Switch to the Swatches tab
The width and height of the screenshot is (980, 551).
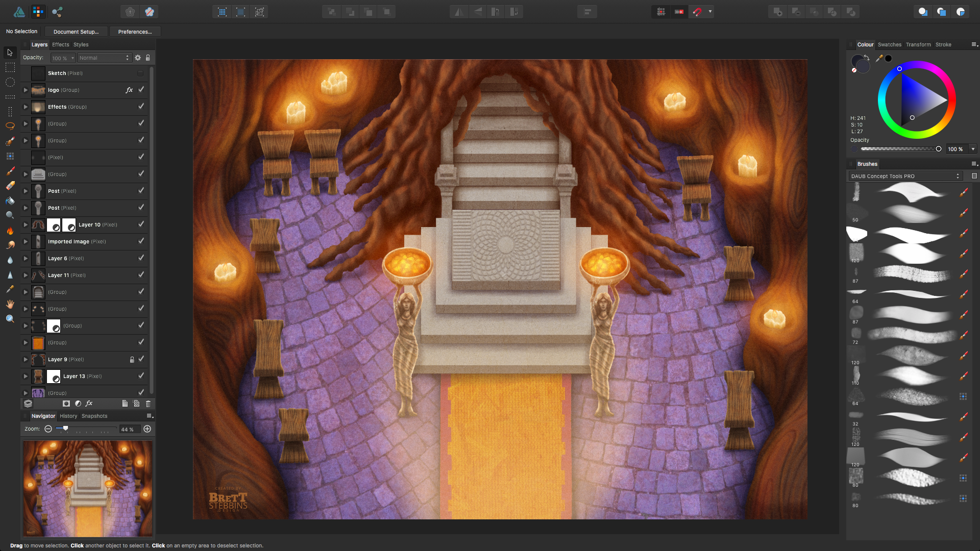(x=889, y=44)
